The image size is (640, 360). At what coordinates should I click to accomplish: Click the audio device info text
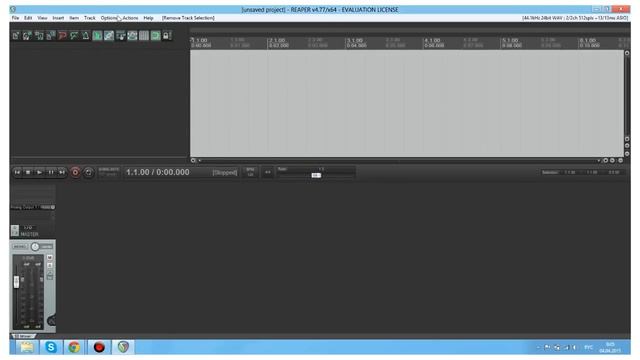tap(575, 18)
